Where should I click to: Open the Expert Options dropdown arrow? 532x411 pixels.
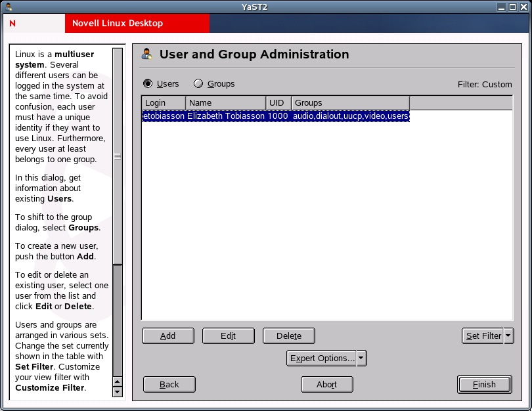pyautogui.click(x=361, y=358)
